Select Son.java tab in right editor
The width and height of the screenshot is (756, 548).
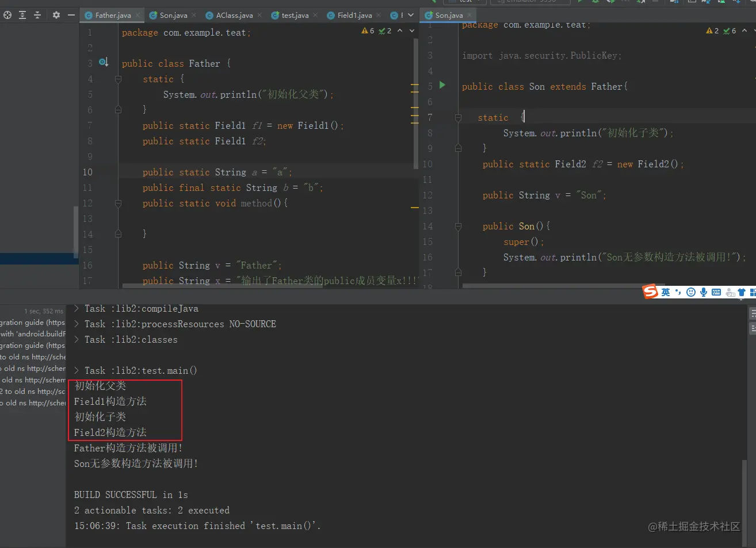(449, 16)
